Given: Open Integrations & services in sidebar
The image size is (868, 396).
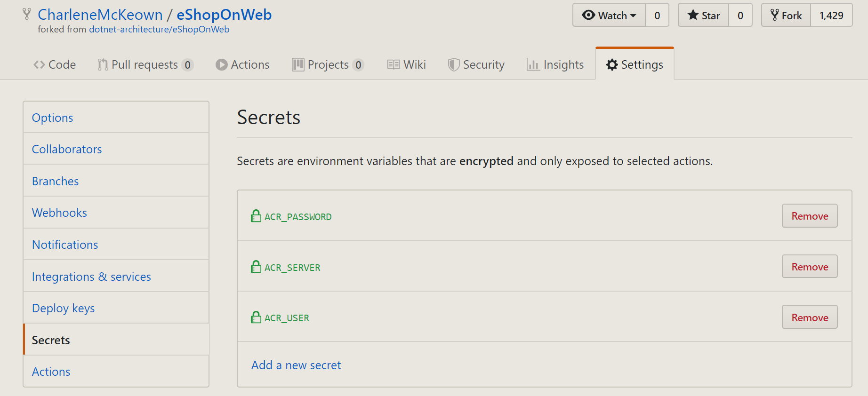Looking at the screenshot, I should [116, 277].
